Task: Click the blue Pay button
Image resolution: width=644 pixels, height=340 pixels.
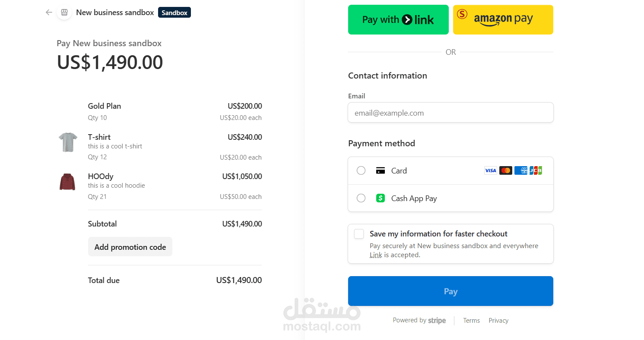Action: [x=450, y=291]
